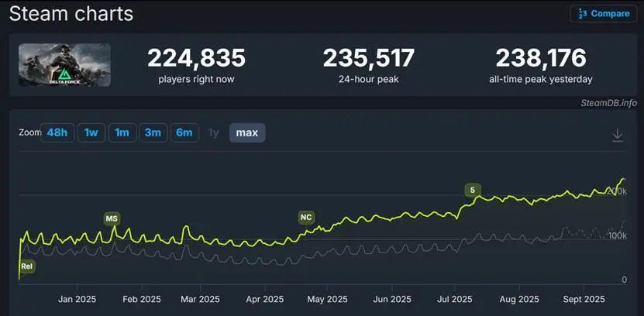Click the MS event marker

tap(112, 218)
